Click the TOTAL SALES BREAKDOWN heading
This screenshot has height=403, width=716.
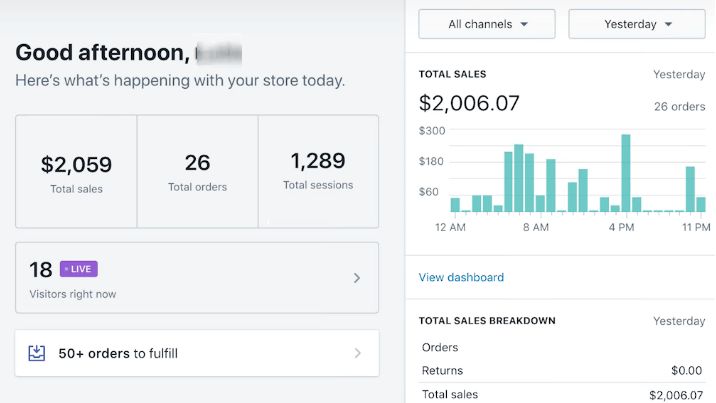(x=487, y=320)
